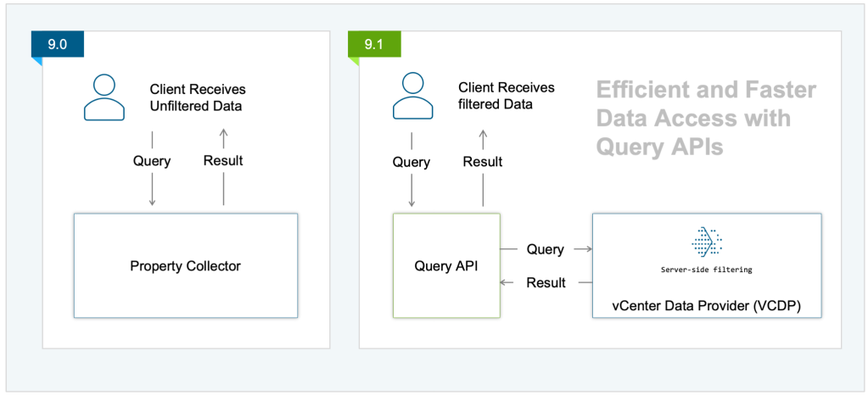Click 'Query' label above Property Collector
The image size is (868, 395).
coord(152,162)
